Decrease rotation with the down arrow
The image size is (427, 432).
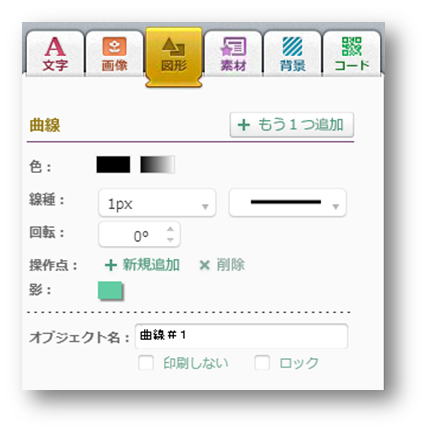[170, 240]
